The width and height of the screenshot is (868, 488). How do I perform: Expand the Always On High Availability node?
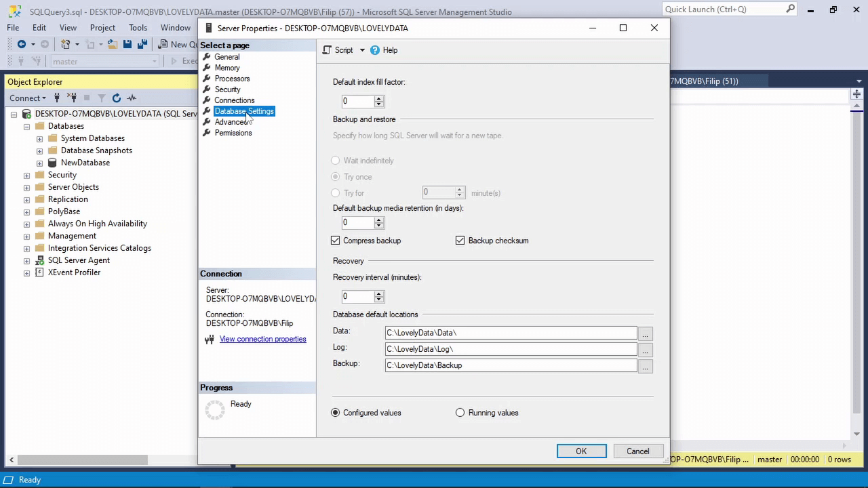(26, 224)
